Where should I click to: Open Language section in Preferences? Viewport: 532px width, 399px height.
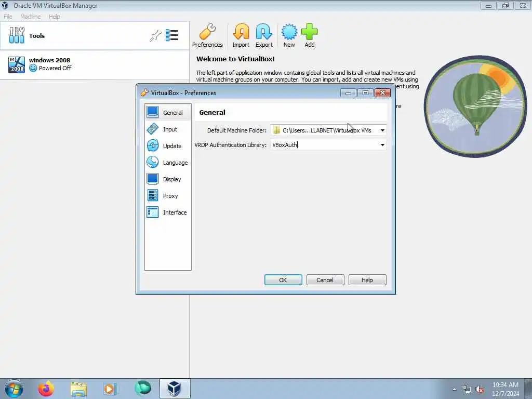pyautogui.click(x=168, y=163)
